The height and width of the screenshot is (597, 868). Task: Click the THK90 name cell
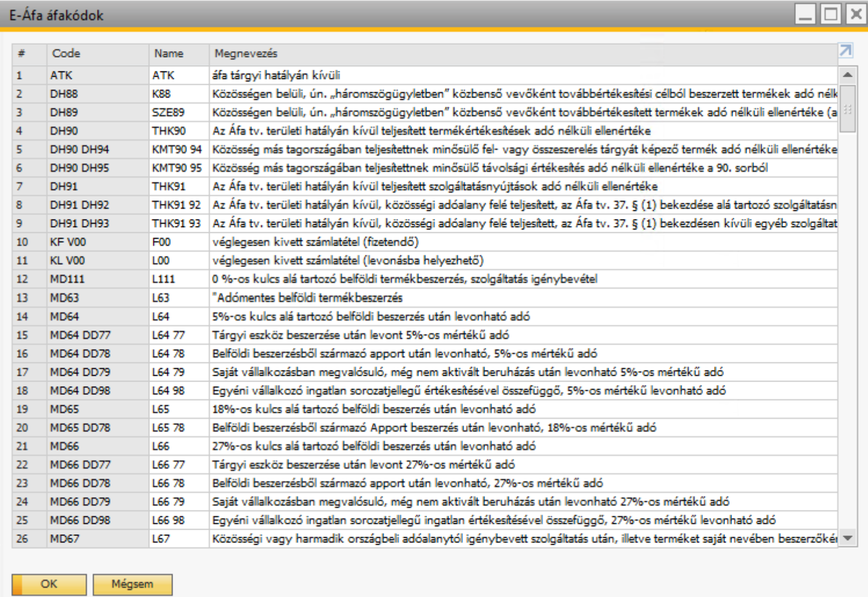click(x=179, y=131)
